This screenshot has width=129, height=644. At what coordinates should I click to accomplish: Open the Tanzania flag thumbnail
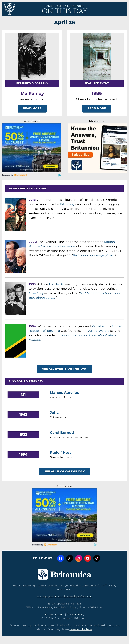(x=15, y=341)
